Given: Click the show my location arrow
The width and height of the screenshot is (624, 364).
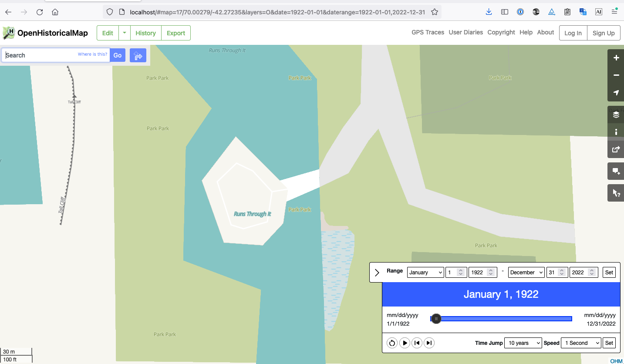Looking at the screenshot, I should [615, 93].
